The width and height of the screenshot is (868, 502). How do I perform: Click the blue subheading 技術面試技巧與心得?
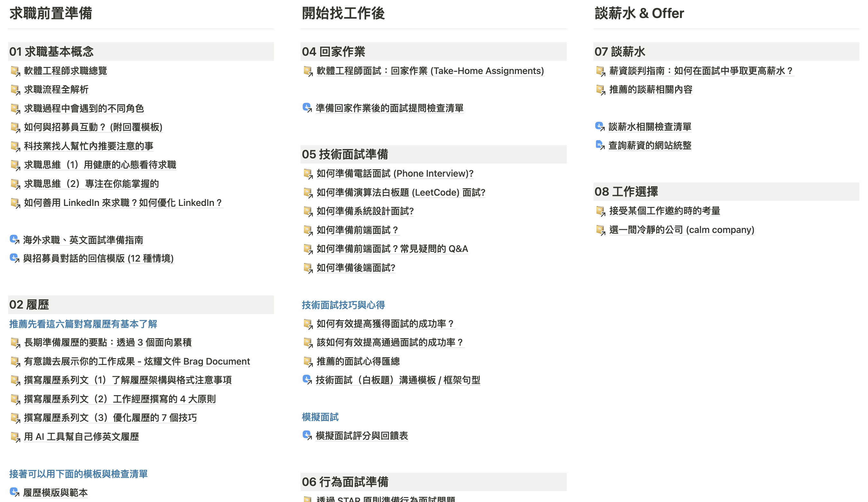point(343,305)
